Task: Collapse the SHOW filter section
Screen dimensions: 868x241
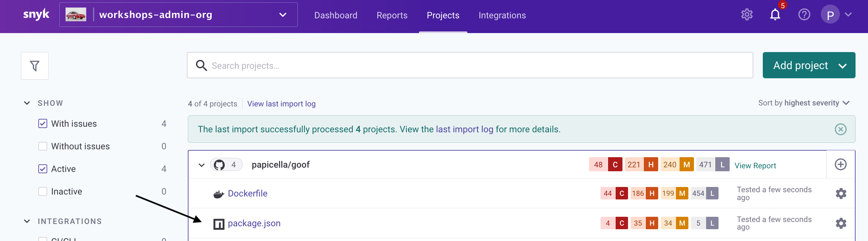Action: [27, 103]
